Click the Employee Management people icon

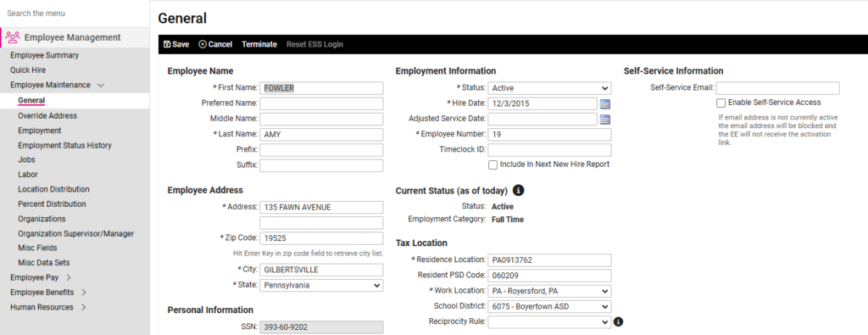(13, 37)
